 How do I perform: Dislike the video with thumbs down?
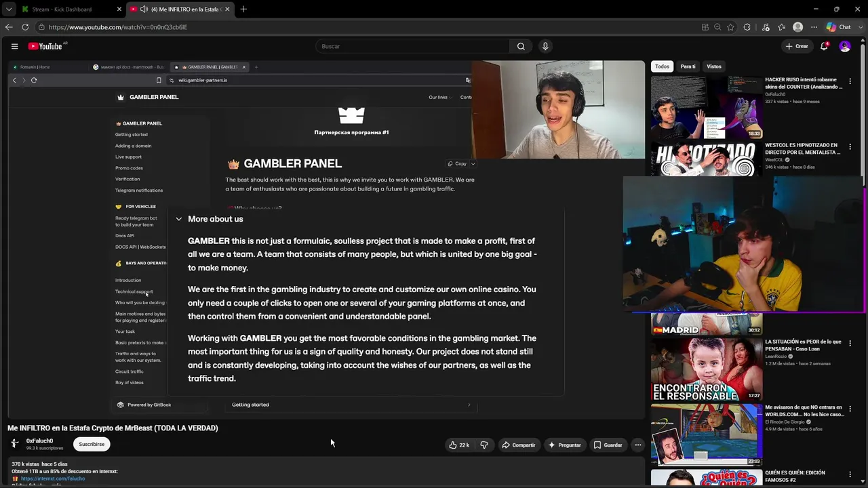tap(484, 445)
